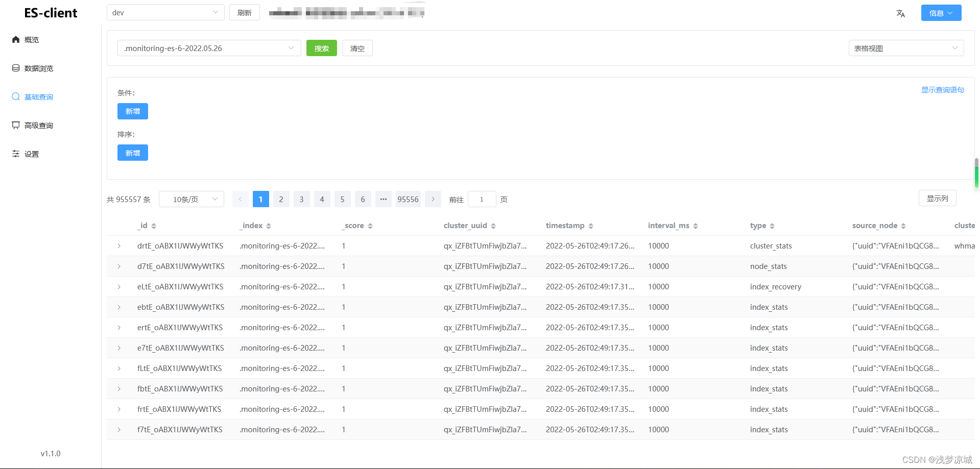Open the 信息 menu
Viewport: 980px width, 469px height.
[941, 13]
